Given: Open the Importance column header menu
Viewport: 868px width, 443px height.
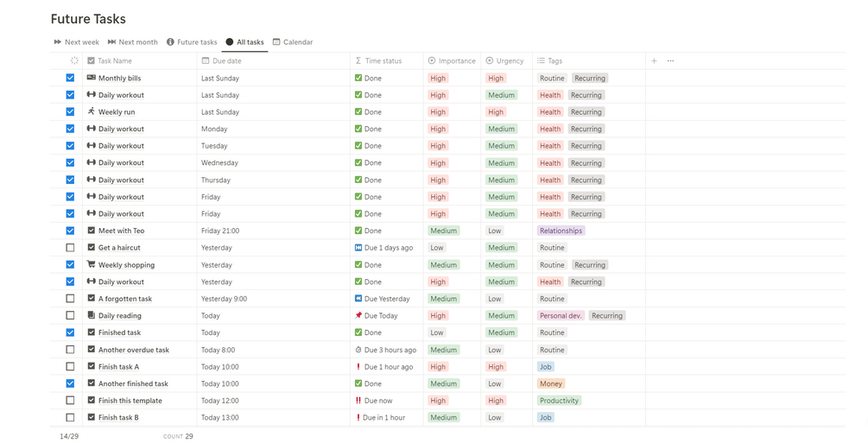Looking at the screenshot, I should coord(451,61).
